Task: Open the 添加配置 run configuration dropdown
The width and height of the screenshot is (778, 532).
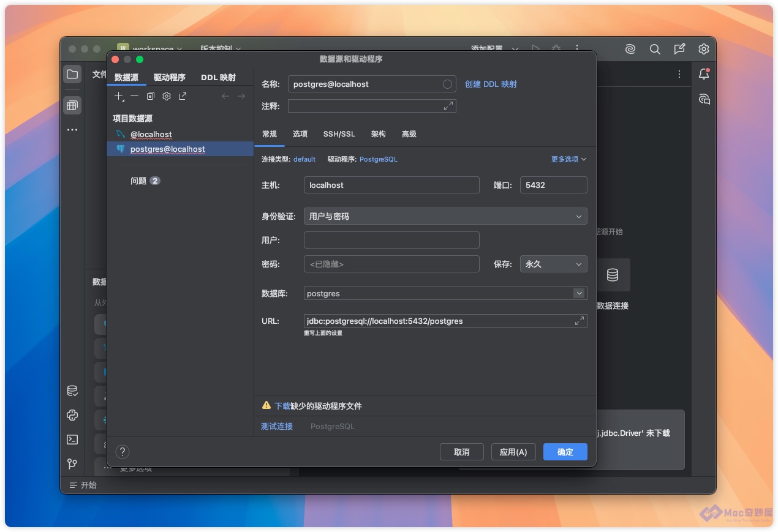Action: (494, 48)
